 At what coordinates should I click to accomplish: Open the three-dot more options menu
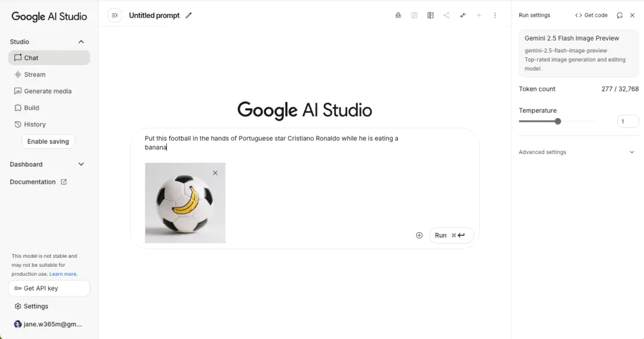[495, 15]
